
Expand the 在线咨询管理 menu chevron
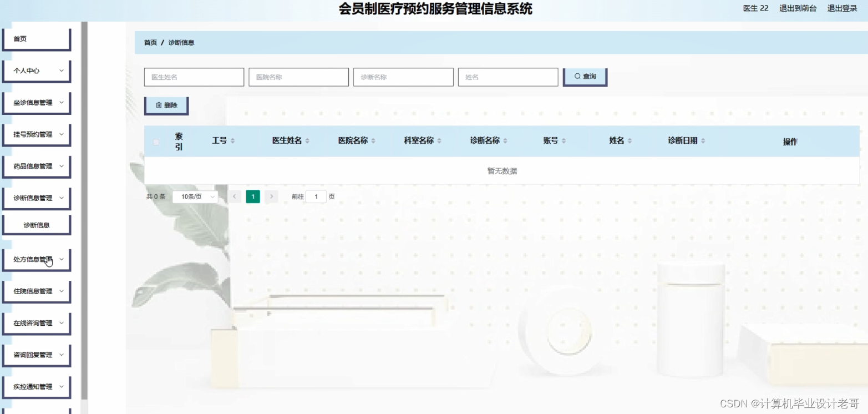point(62,323)
